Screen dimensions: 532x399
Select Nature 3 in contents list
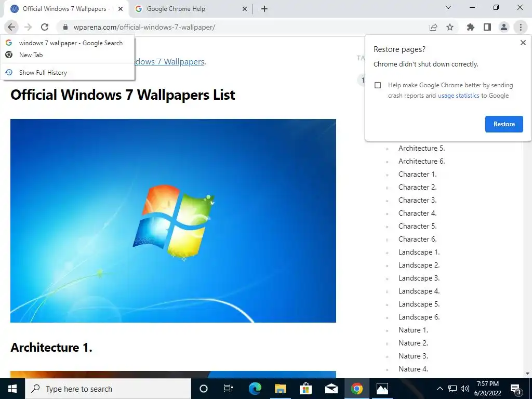coord(413,356)
